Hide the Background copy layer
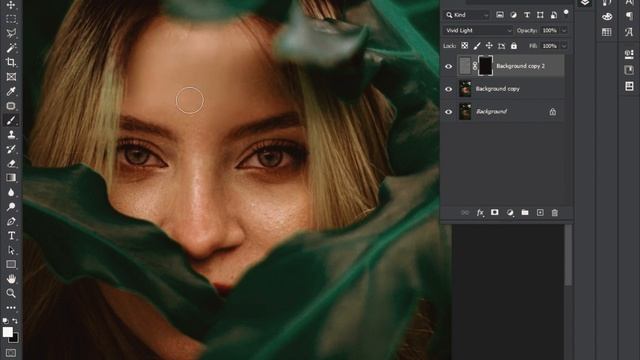Viewport: 640px width, 360px height. (449, 89)
